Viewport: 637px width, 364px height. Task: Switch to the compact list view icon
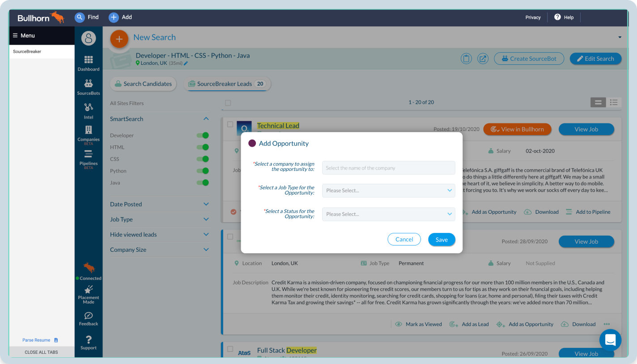pyautogui.click(x=614, y=102)
